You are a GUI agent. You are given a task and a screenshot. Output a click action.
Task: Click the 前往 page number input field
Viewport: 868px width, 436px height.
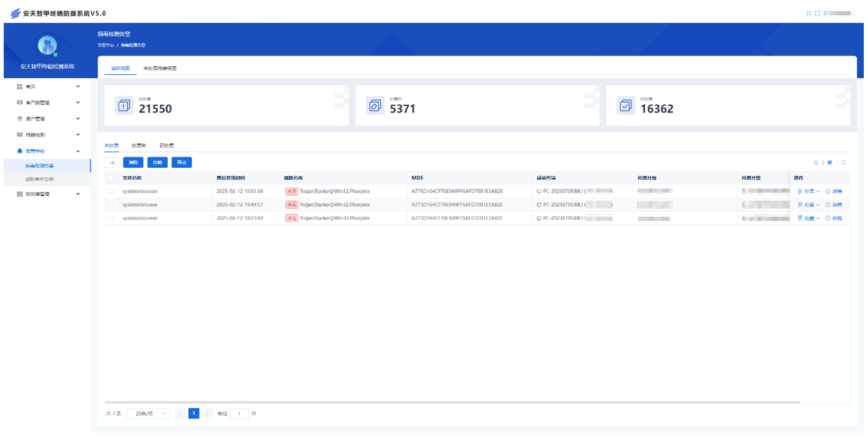coord(239,413)
